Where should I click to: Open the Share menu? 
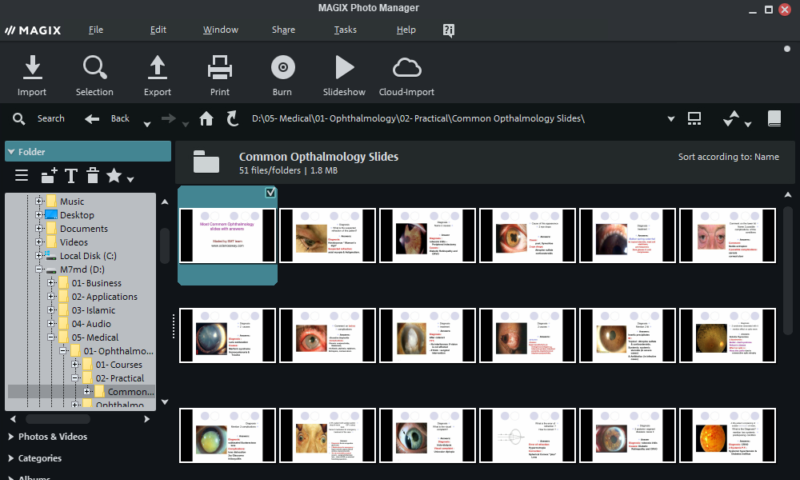(283, 30)
